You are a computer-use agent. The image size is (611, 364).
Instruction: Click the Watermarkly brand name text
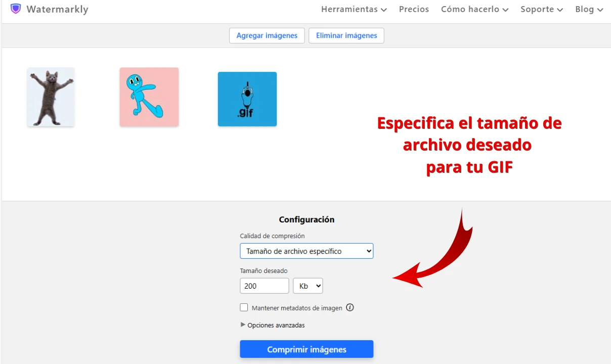click(57, 9)
